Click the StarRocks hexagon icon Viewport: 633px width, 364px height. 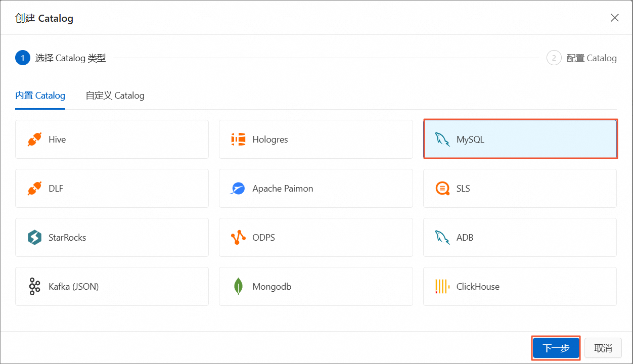(34, 238)
